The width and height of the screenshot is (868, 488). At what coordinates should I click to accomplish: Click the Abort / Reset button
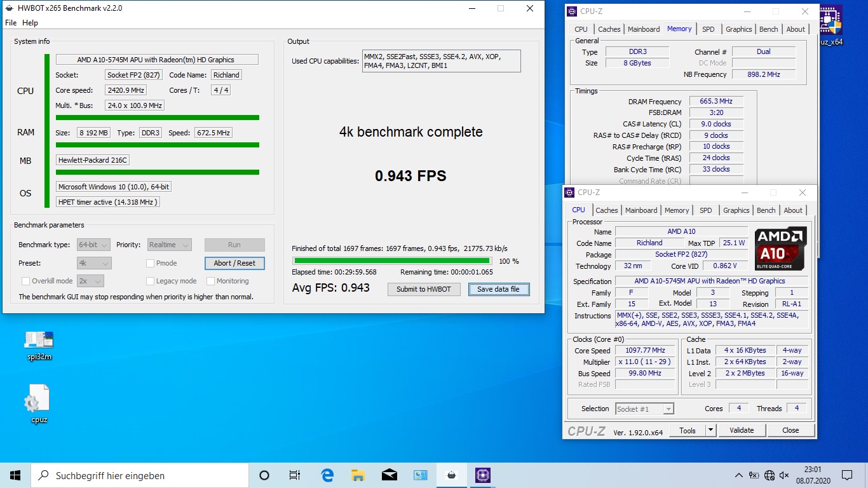(x=234, y=263)
